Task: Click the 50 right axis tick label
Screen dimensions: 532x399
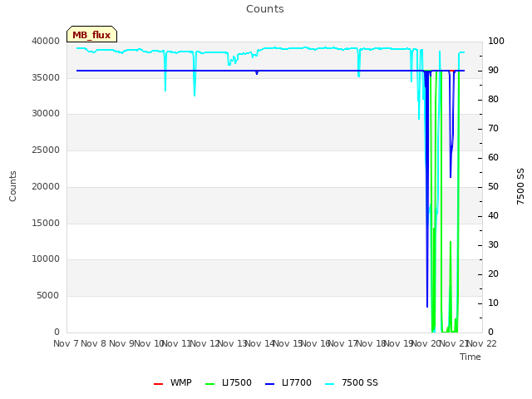Action: tap(493, 186)
